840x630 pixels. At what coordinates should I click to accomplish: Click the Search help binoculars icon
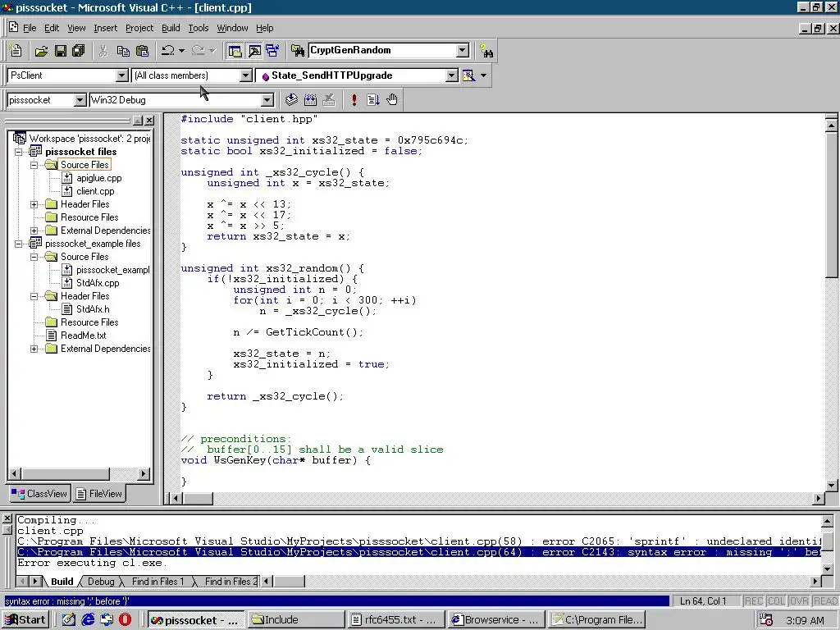click(x=486, y=51)
